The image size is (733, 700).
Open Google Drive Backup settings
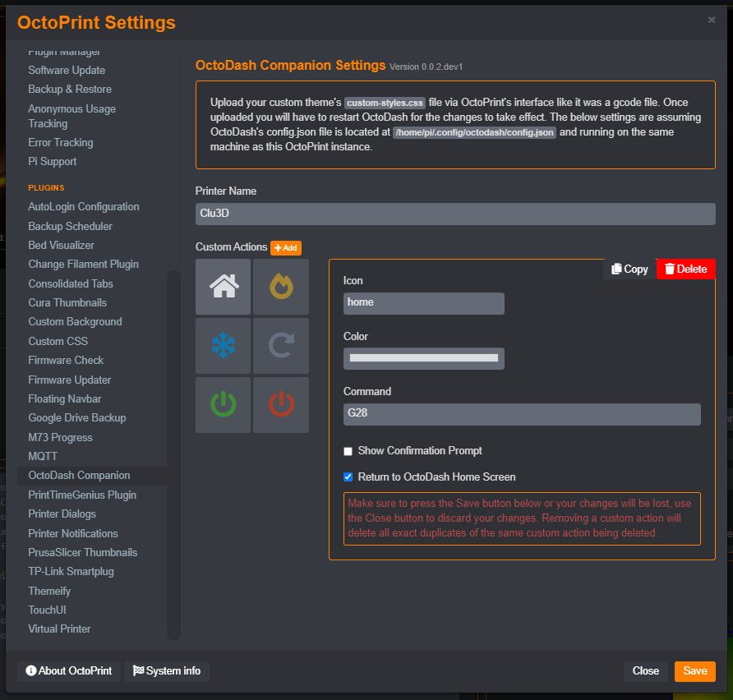point(76,418)
